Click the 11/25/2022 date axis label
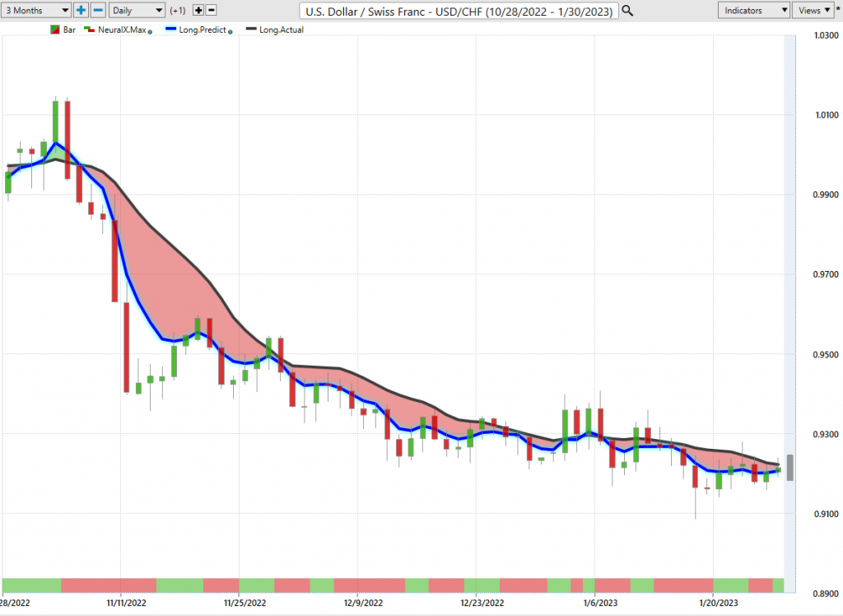This screenshot has height=616, width=843. [x=245, y=603]
